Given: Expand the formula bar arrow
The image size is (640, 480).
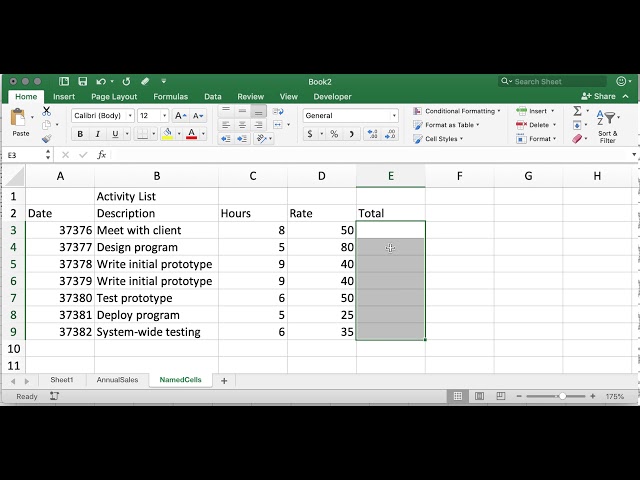Looking at the screenshot, I should pos(634,155).
